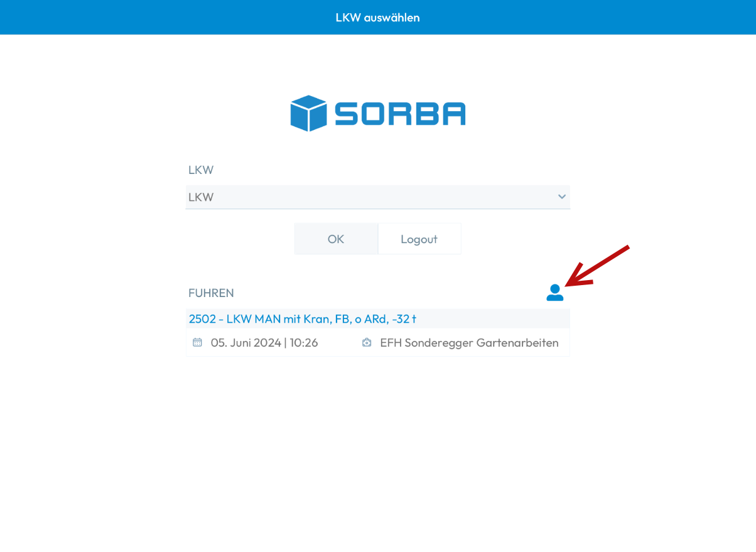Confirm with the OK button
The image size is (756, 552).
pos(336,239)
